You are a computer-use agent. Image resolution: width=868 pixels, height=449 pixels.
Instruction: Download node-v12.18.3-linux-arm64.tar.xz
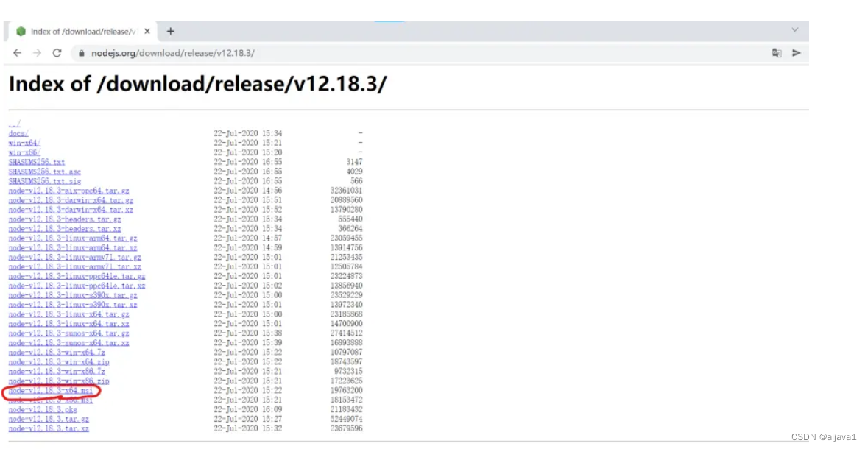[x=73, y=247]
